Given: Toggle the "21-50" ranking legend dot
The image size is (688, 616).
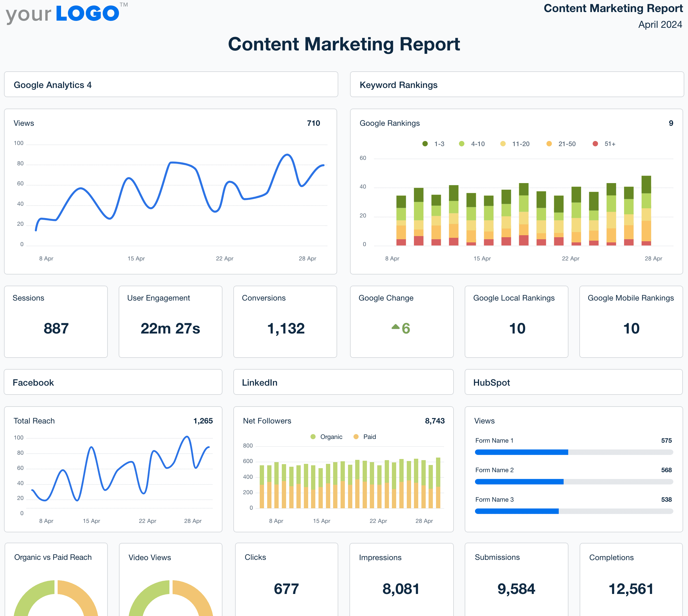Looking at the screenshot, I should [549, 144].
